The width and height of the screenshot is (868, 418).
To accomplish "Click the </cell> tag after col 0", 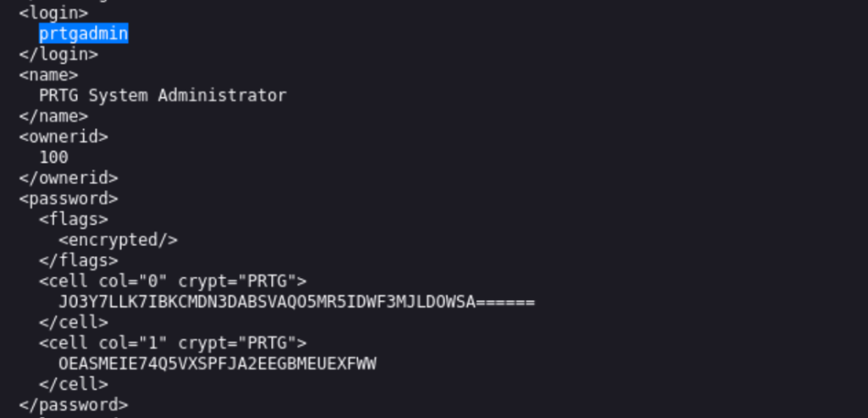I will 74,323.
